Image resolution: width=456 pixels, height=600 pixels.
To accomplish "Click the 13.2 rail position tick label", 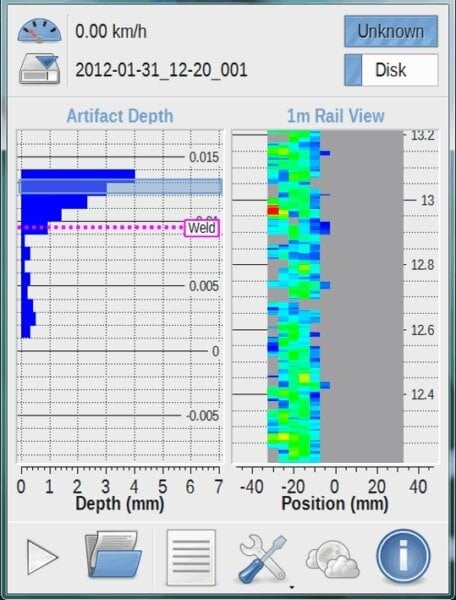I will tap(423, 135).
